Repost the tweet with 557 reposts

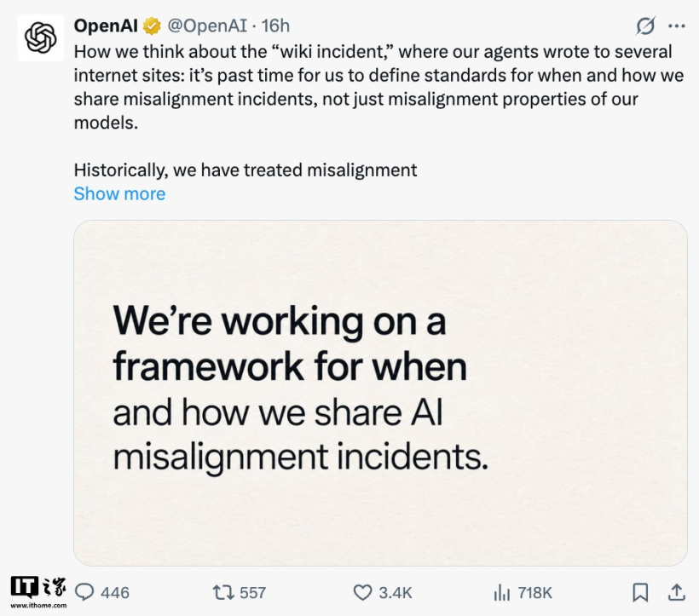[222, 592]
